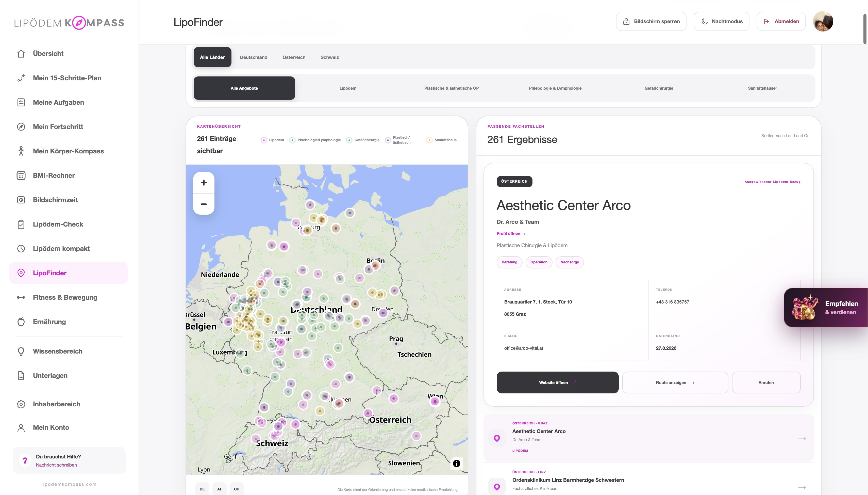
Task: Click the Unterlagen document icon
Action: 21,376
